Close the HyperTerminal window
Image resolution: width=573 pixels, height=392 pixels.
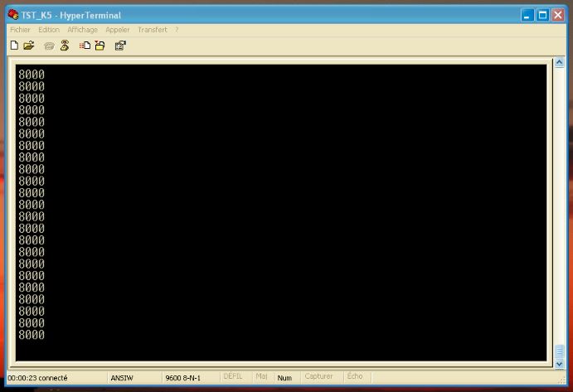click(558, 16)
